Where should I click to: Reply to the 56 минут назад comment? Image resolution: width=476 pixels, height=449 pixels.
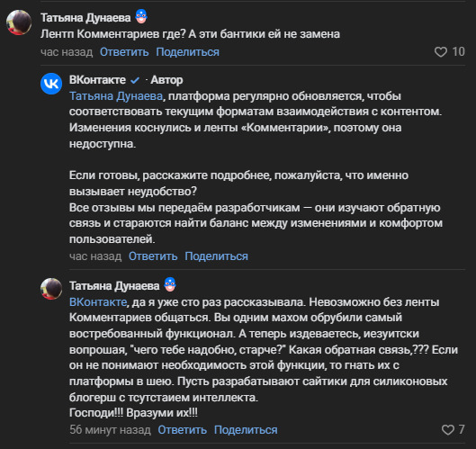tap(182, 430)
